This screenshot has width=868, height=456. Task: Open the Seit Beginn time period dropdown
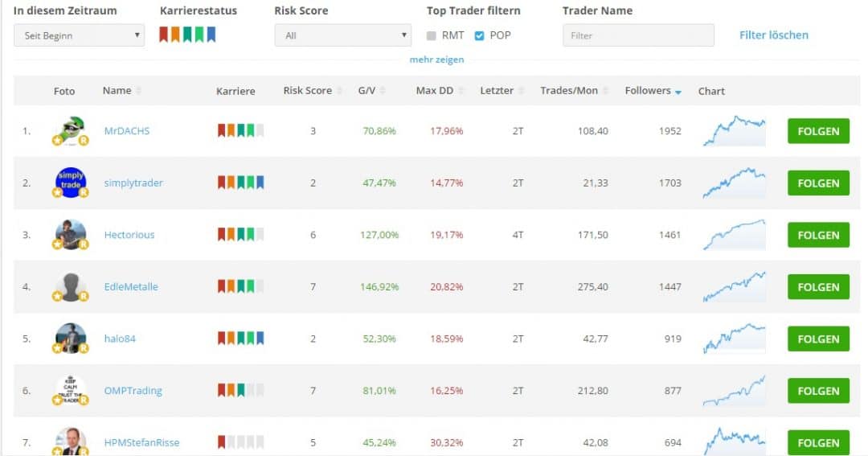[79, 35]
